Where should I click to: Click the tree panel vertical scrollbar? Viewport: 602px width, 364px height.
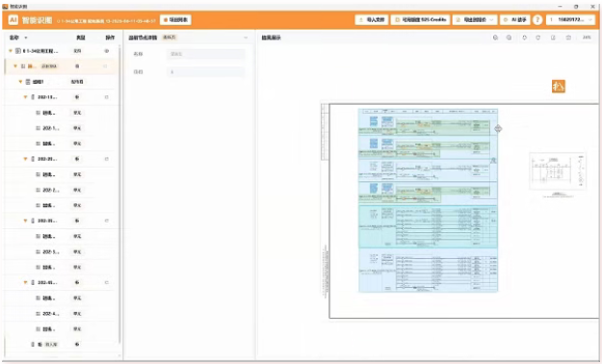(x=119, y=194)
